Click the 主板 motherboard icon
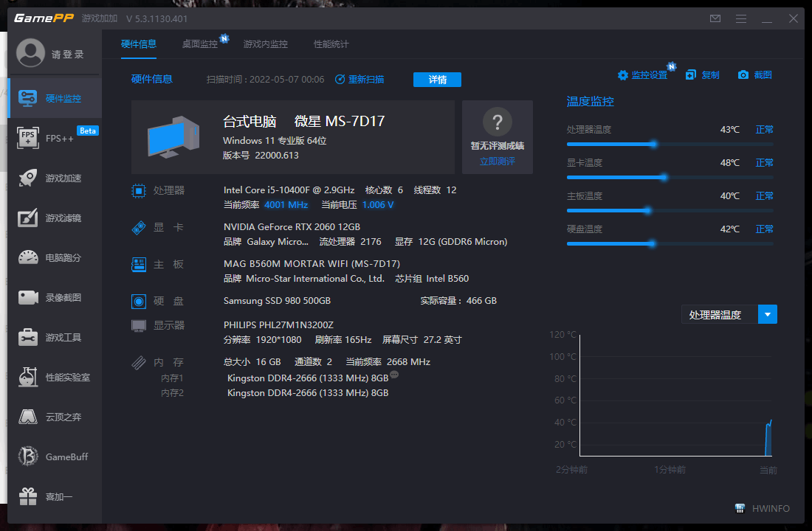812x531 pixels. tap(139, 265)
